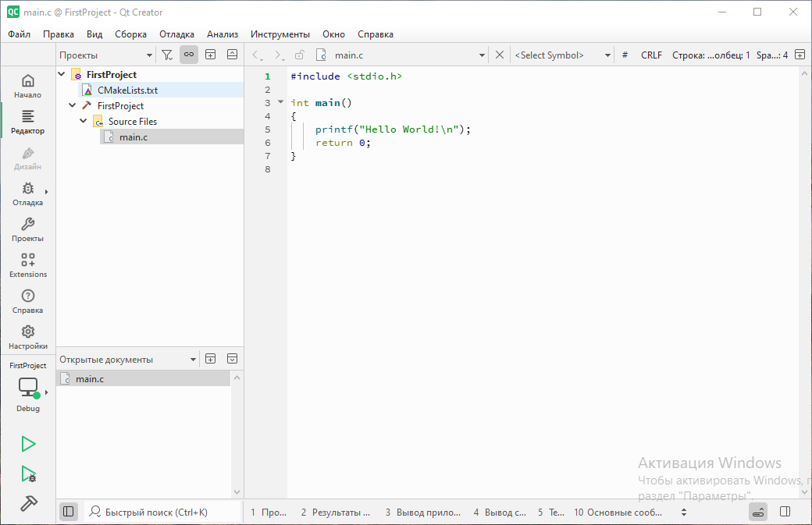812x525 pixels.
Task: Click the Spa...: 4 indentation setting
Action: tap(772, 55)
